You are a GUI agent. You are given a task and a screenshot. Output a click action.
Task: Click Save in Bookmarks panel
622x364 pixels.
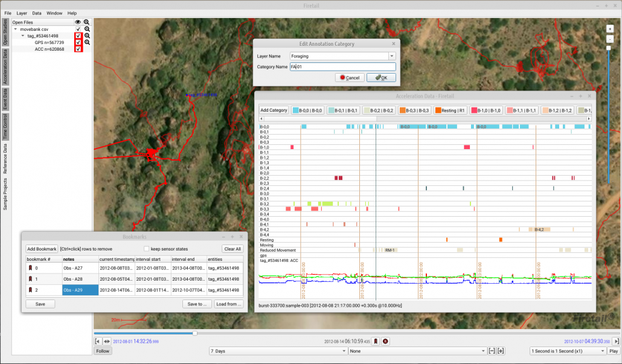click(x=40, y=304)
